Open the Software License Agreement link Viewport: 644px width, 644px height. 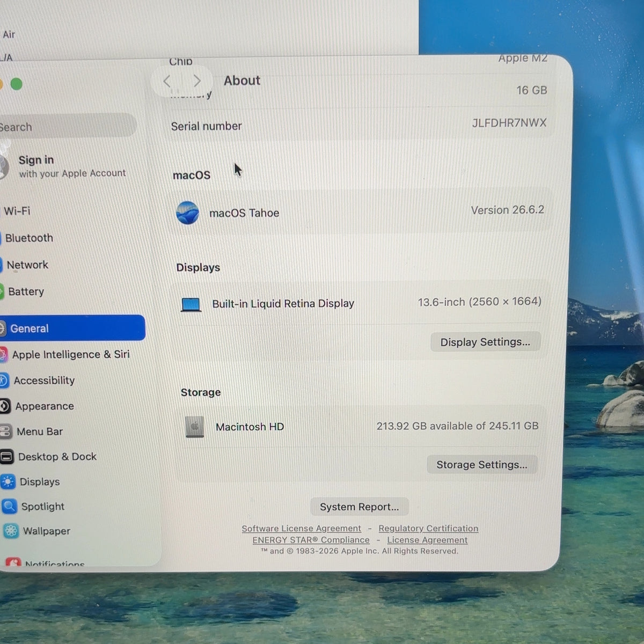[301, 529]
